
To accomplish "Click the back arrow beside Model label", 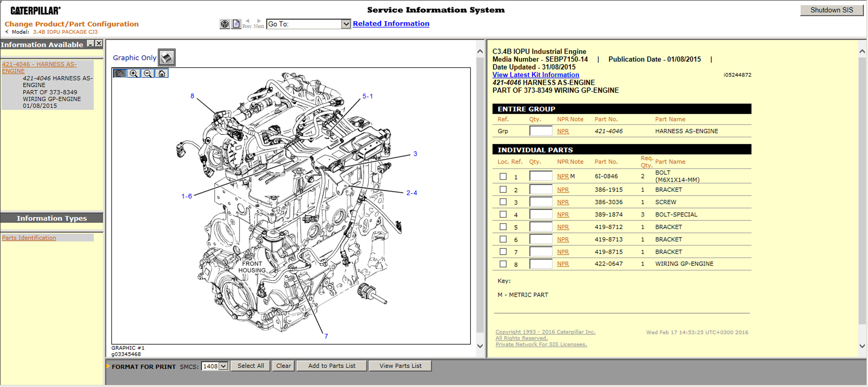I will 7,32.
